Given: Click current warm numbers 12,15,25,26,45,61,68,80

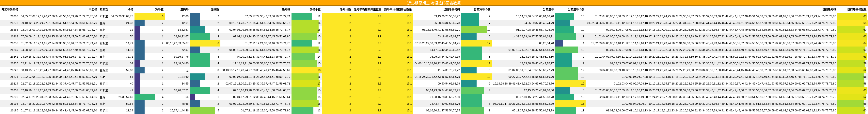Looking at the screenshot, I should coord(539,90).
